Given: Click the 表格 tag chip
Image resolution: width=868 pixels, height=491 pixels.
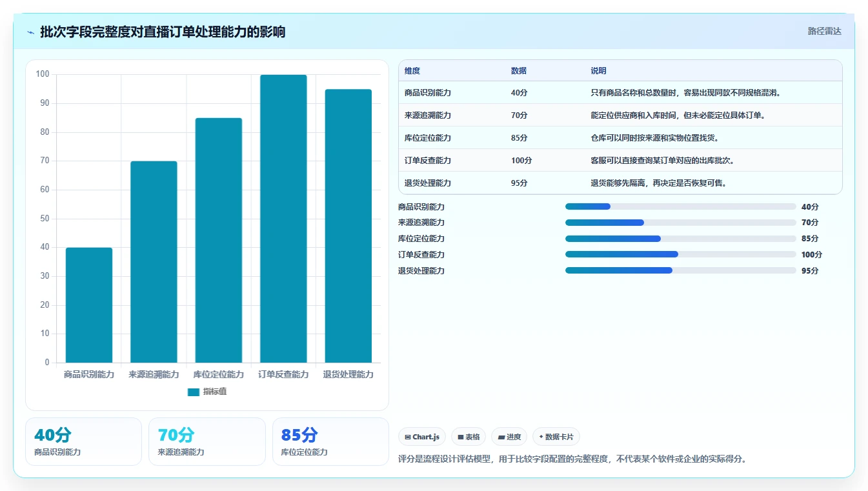Looking at the screenshot, I should point(469,437).
